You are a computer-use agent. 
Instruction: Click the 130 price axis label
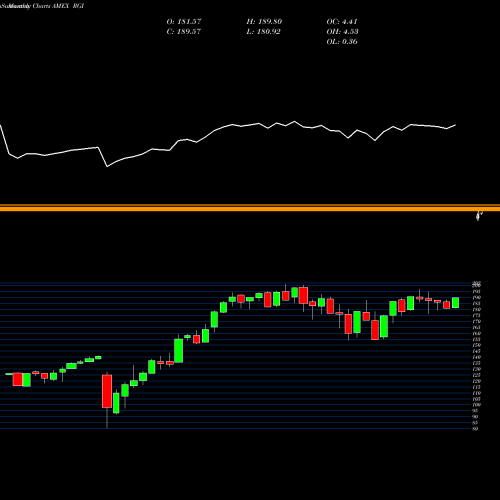pyautogui.click(x=476, y=369)
